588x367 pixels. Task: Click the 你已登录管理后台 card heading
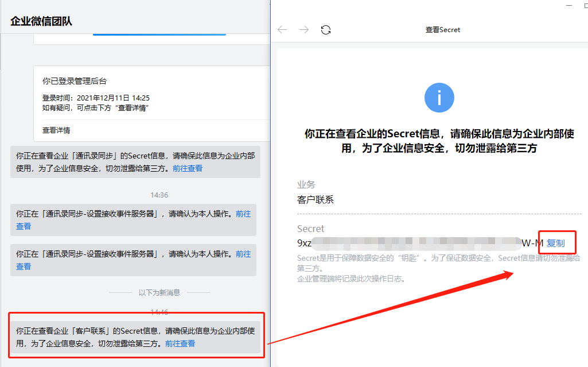75,81
